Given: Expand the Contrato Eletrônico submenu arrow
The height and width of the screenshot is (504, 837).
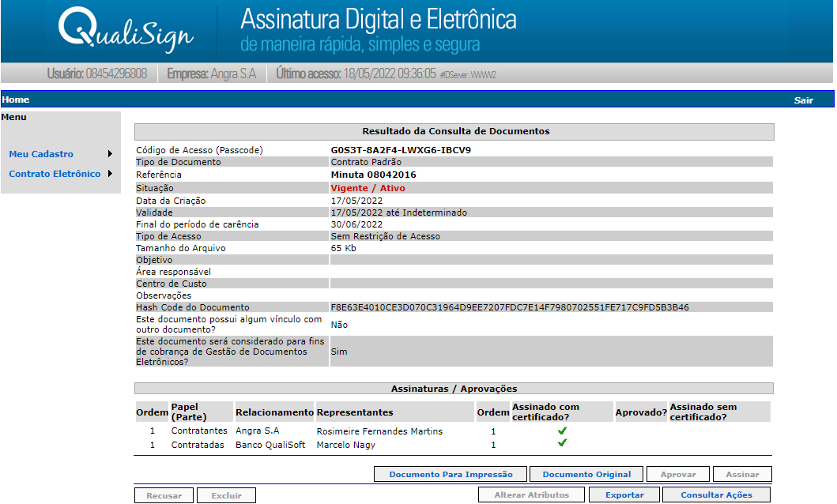Looking at the screenshot, I should tap(110, 173).
